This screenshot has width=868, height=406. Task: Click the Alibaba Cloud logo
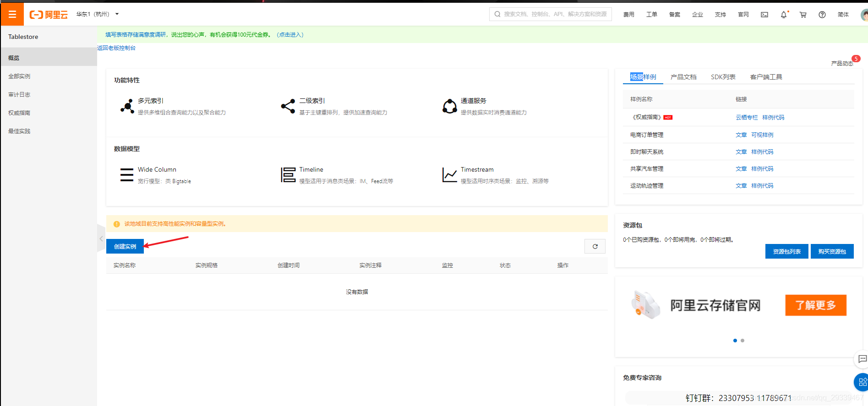[x=49, y=15]
